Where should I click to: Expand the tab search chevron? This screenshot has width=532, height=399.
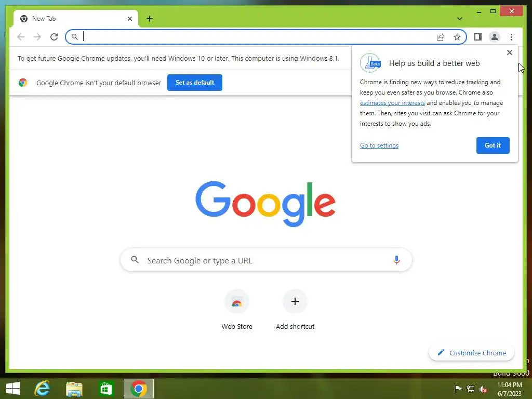click(459, 19)
